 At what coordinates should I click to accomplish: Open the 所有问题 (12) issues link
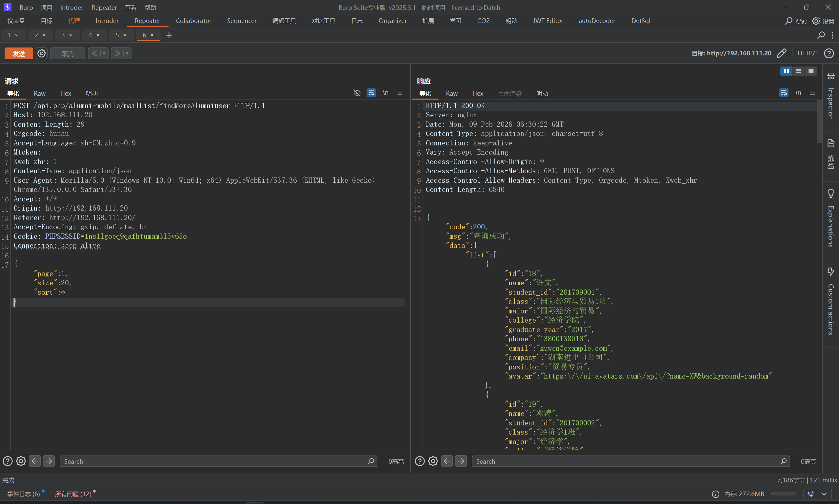click(x=73, y=494)
